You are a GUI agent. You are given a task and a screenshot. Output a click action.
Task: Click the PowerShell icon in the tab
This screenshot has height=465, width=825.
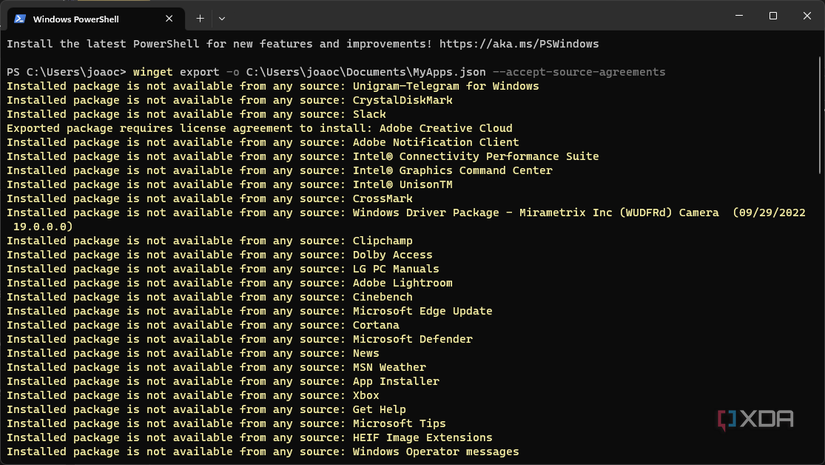[19, 18]
